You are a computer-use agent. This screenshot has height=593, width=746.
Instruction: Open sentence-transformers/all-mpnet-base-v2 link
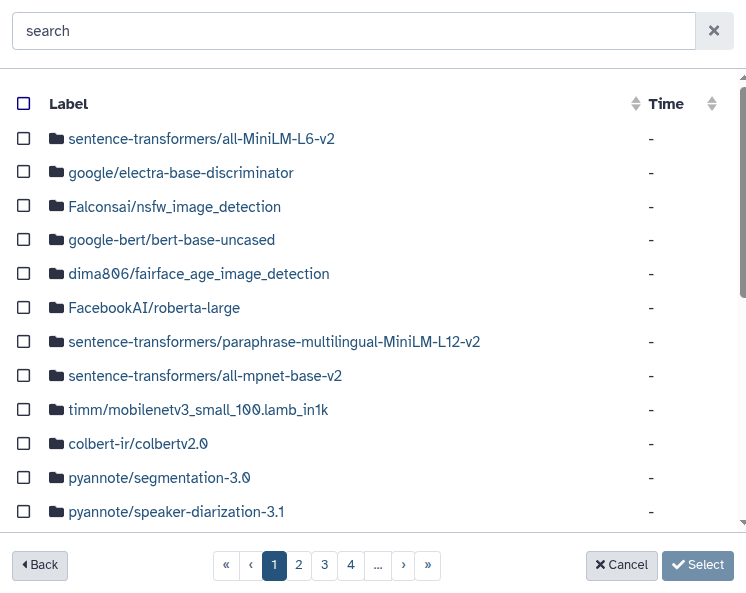coord(205,376)
